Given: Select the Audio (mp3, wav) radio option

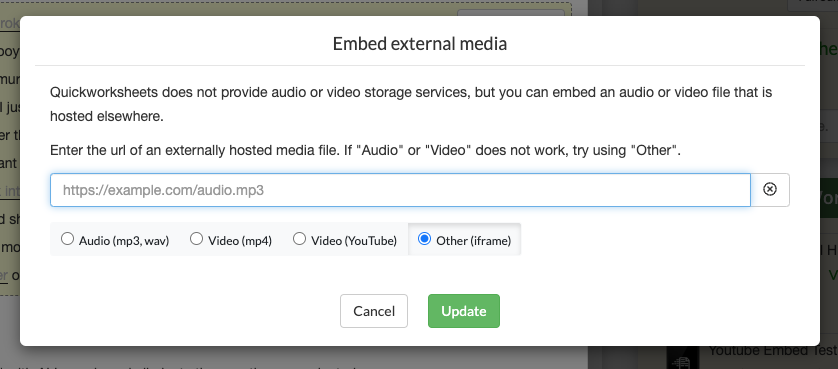Looking at the screenshot, I should [x=67, y=239].
